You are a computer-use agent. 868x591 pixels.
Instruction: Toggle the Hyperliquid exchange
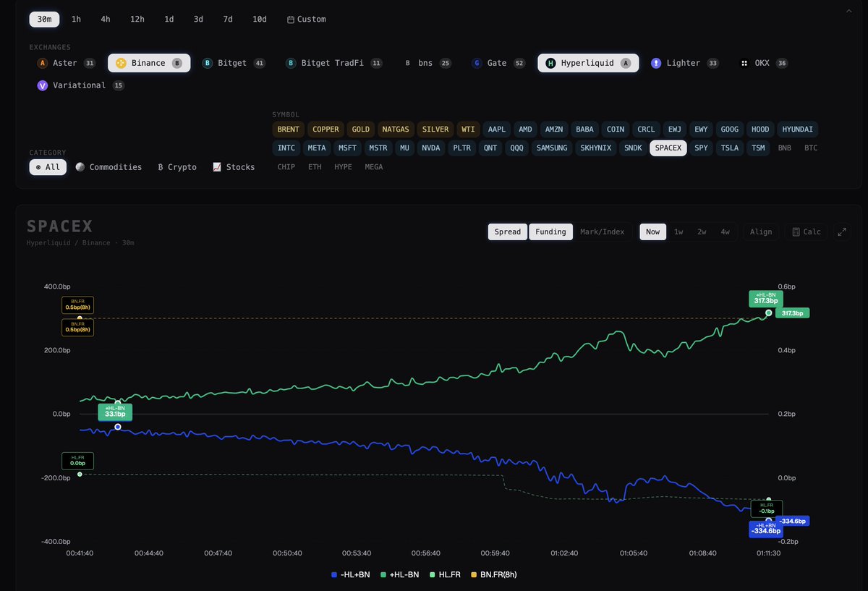click(x=588, y=63)
